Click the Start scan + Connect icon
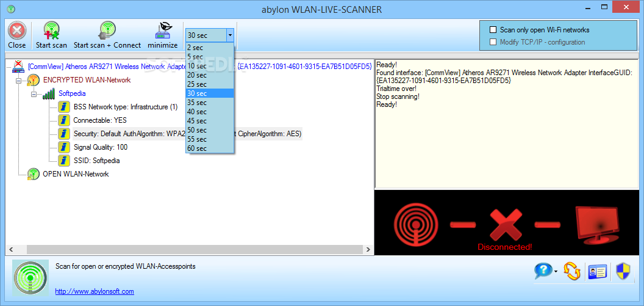The width and height of the screenshot is (644, 306). [x=107, y=31]
